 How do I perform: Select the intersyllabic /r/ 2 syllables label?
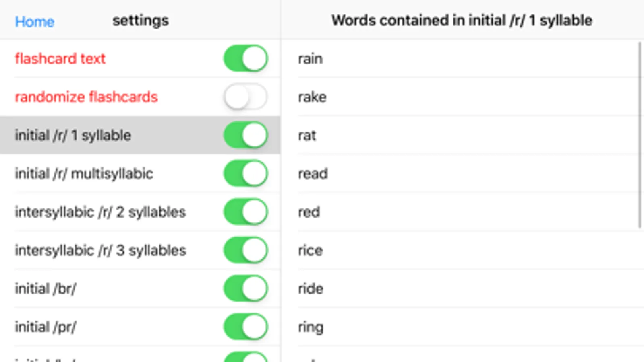point(100,212)
